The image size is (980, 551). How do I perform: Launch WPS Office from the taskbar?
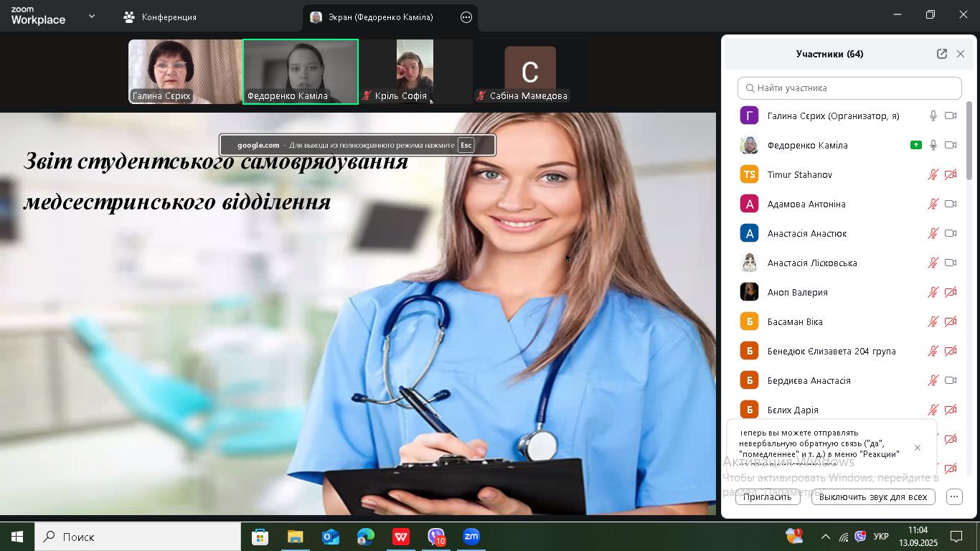(401, 537)
